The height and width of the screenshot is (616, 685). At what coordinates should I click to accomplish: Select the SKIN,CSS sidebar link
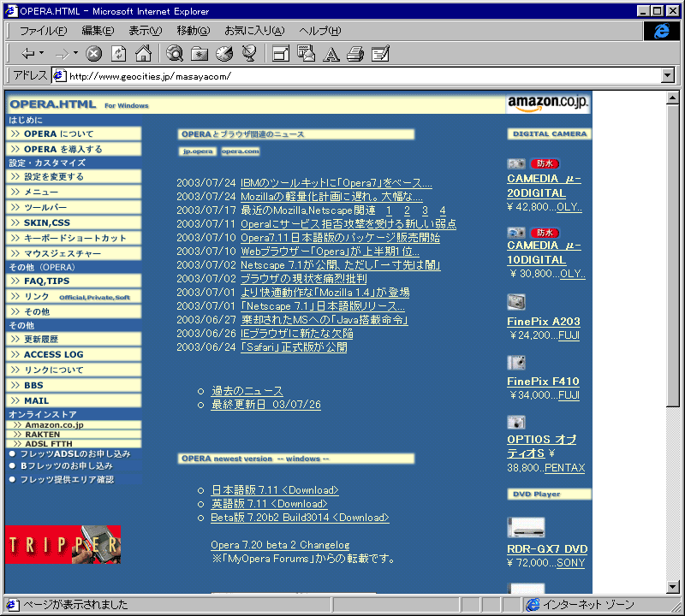pos(74,222)
